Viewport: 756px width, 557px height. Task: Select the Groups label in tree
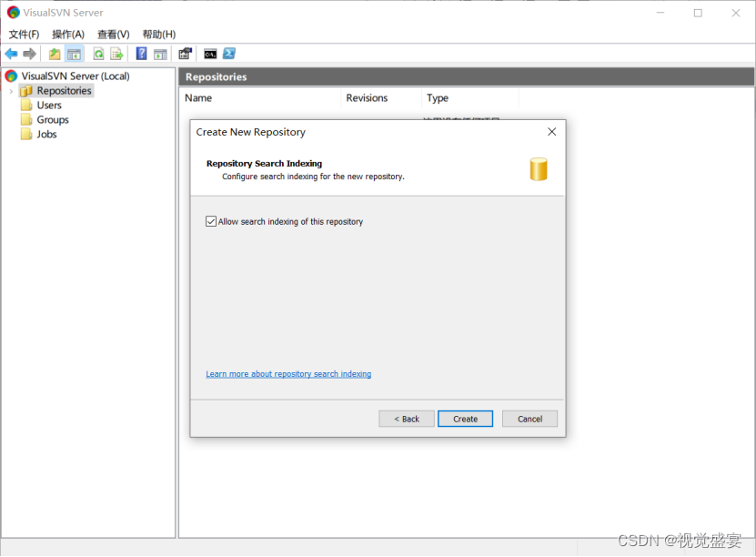click(53, 119)
